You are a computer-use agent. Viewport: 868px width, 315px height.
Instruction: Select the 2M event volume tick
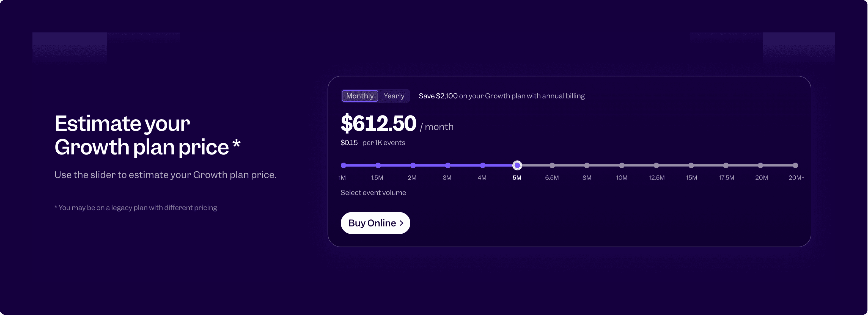click(x=413, y=165)
